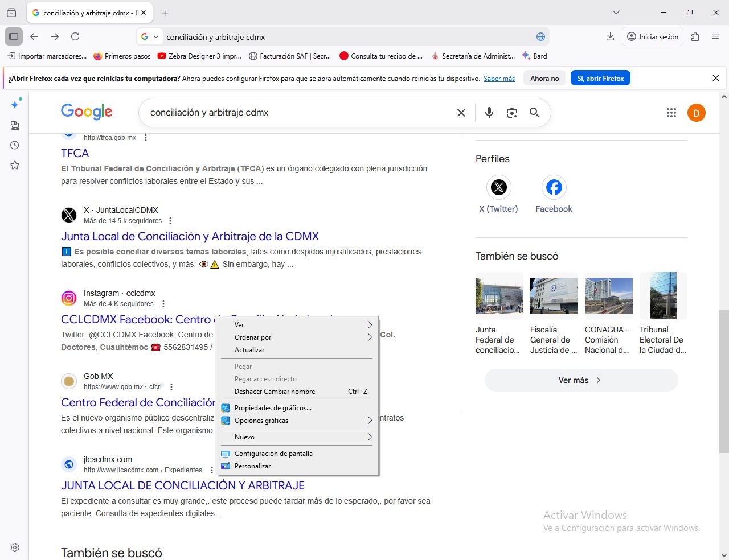The image size is (729, 560).
Task: Open Firefox downloads arrow icon
Action: tap(610, 36)
